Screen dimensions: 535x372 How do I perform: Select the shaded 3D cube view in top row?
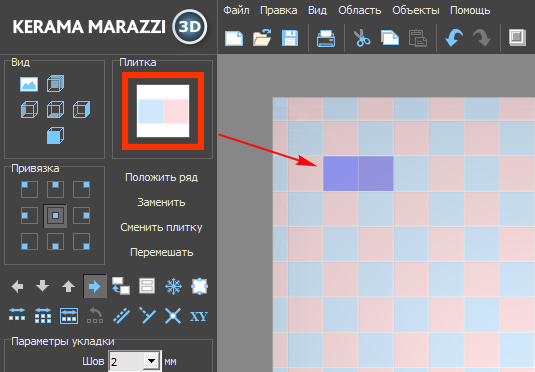(55, 84)
